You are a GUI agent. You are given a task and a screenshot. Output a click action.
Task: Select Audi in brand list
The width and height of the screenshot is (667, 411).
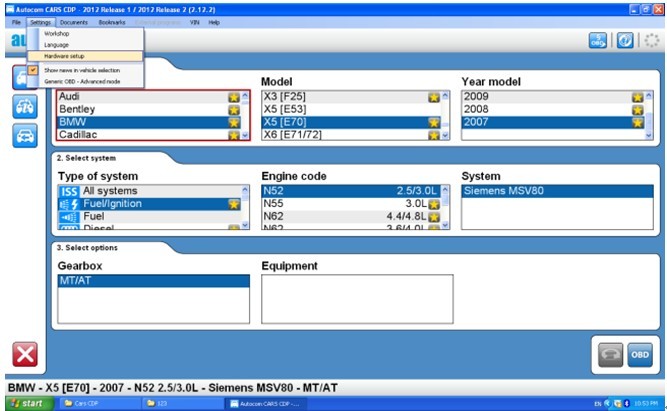[149, 97]
